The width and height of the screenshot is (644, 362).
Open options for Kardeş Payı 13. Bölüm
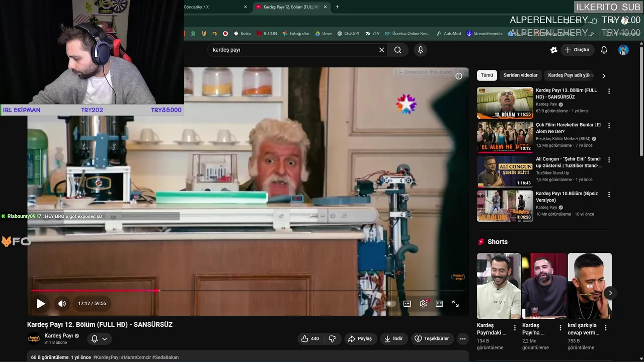(x=609, y=92)
